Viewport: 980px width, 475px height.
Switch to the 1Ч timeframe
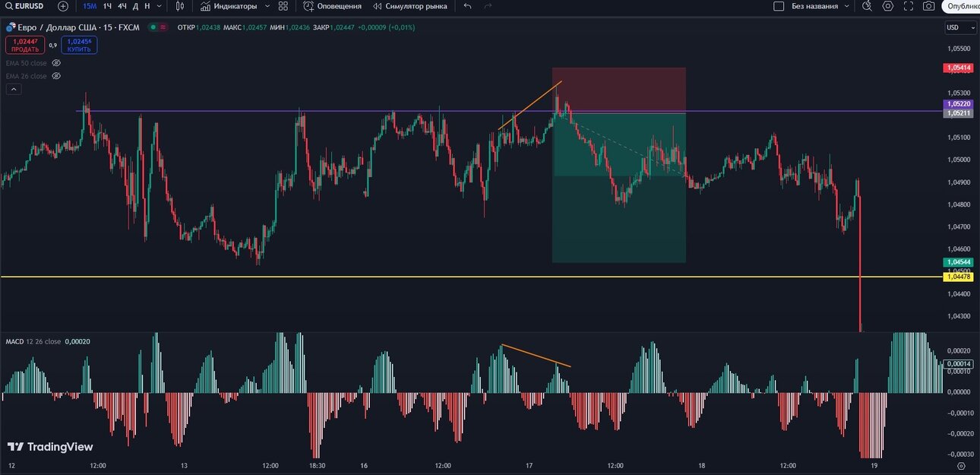point(107,6)
